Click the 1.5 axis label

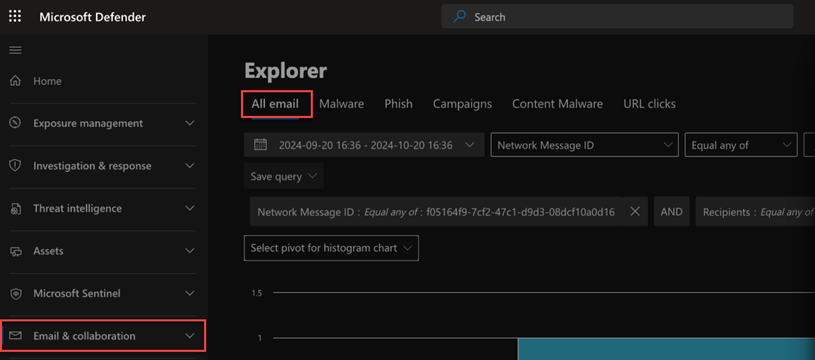(256, 293)
